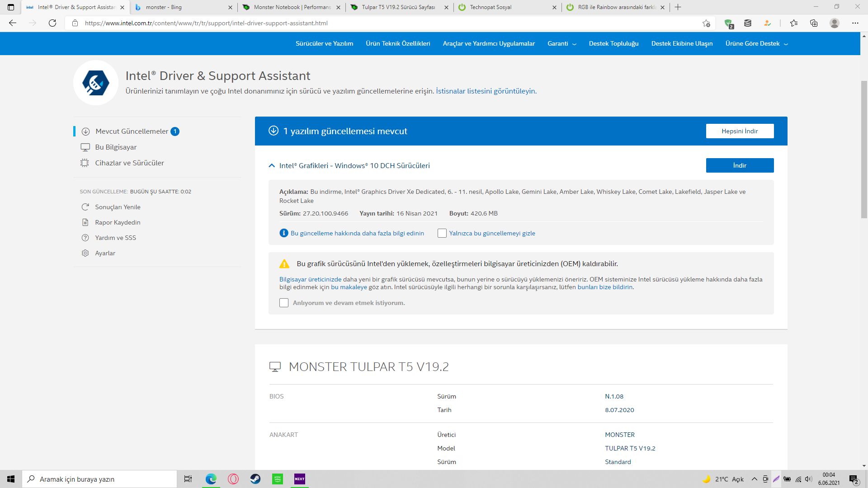Open the İstisnalar listesini görüntüleyin link
The width and height of the screenshot is (868, 488).
(486, 91)
